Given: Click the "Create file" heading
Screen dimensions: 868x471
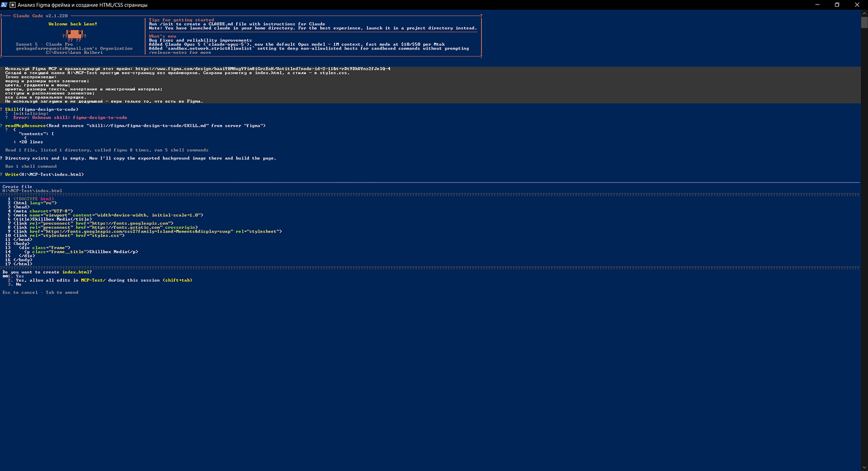Looking at the screenshot, I should [x=17, y=186].
